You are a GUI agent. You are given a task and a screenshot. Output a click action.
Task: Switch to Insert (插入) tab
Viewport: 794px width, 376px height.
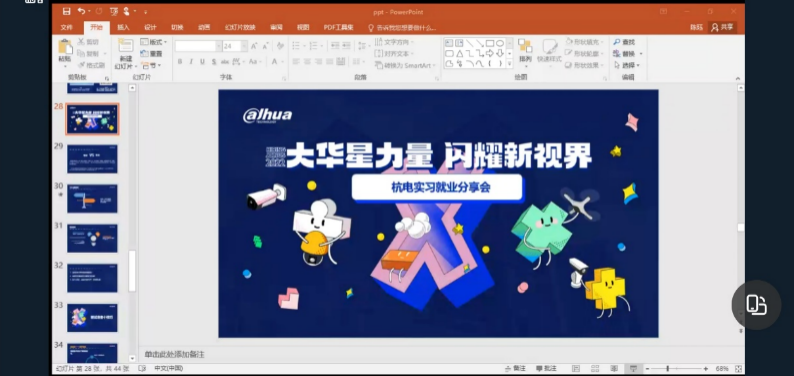123,27
